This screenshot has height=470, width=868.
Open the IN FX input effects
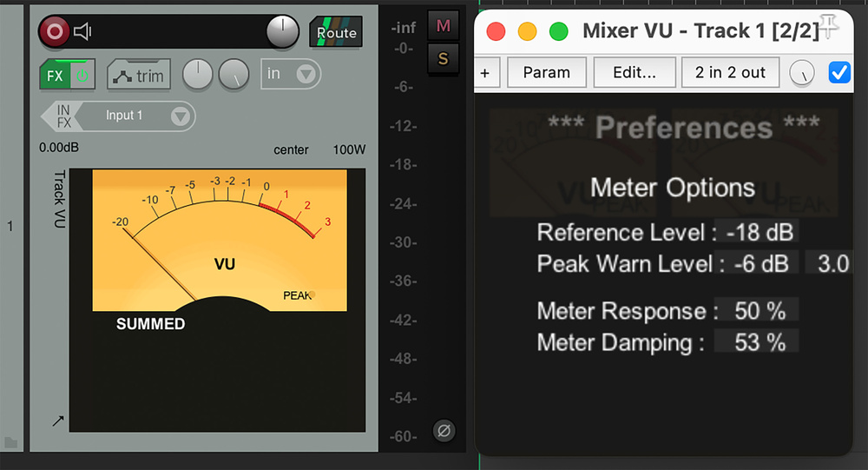(x=63, y=116)
